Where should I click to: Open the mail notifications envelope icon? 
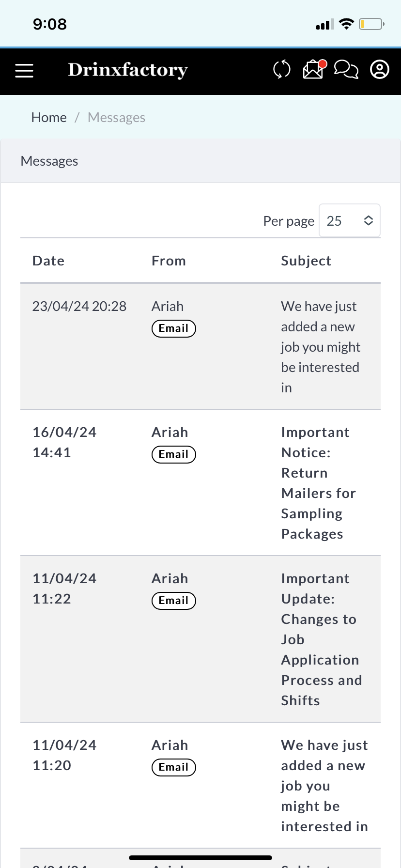314,69
